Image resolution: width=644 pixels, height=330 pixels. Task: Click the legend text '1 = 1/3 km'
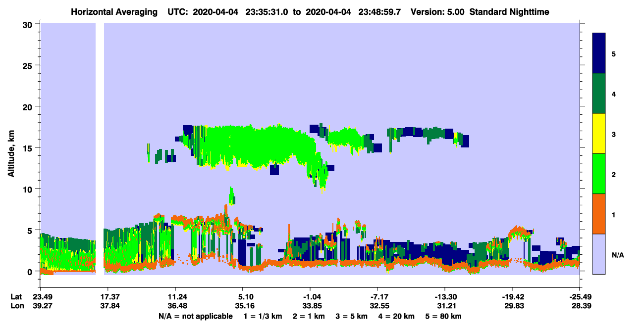(263, 316)
